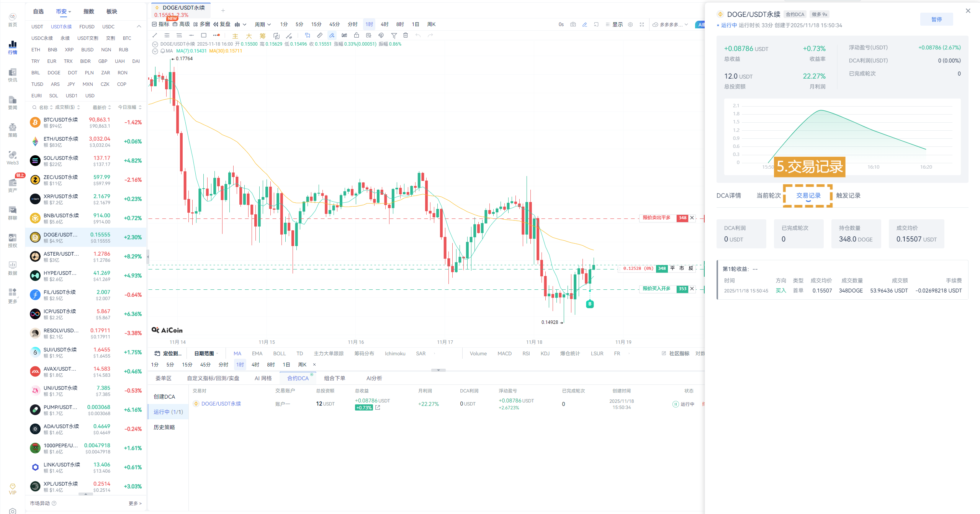This screenshot has width=980, height=514.
Task: Click 创建DCA in the strategy sidebar
Action: click(x=164, y=397)
